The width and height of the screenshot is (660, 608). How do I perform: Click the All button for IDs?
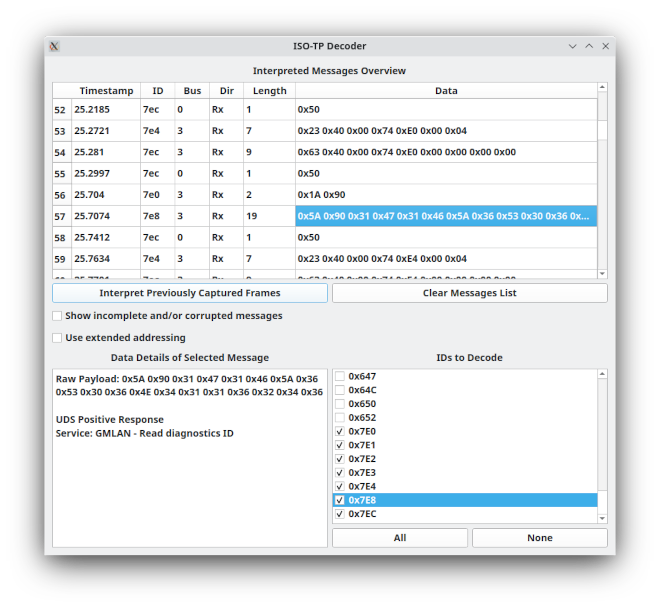click(x=400, y=538)
